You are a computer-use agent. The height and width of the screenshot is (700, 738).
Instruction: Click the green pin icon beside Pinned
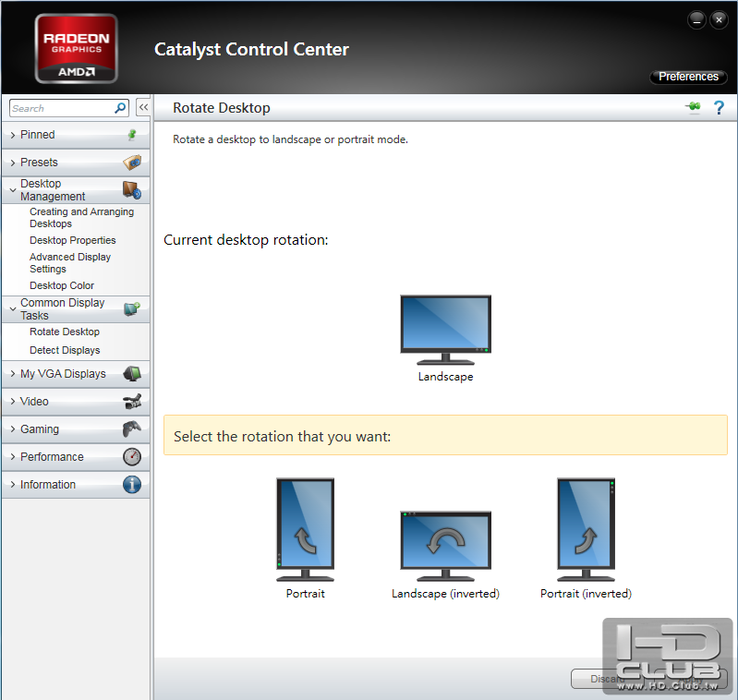[x=132, y=135]
